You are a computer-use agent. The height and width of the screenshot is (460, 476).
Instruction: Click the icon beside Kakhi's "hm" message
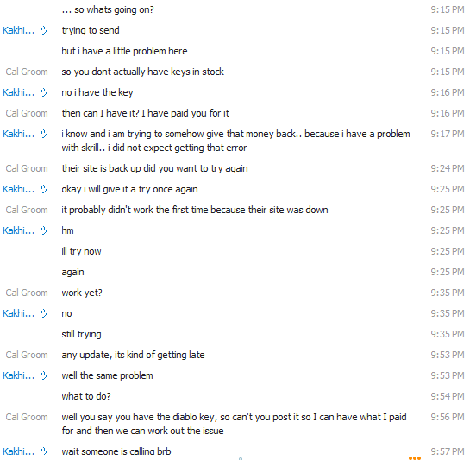44,230
